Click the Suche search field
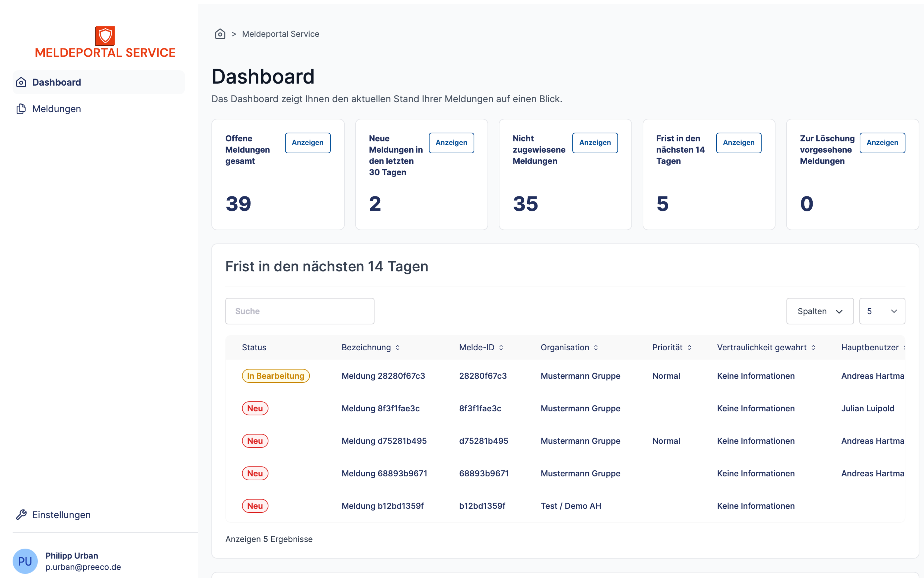The height and width of the screenshot is (578, 924). (299, 311)
